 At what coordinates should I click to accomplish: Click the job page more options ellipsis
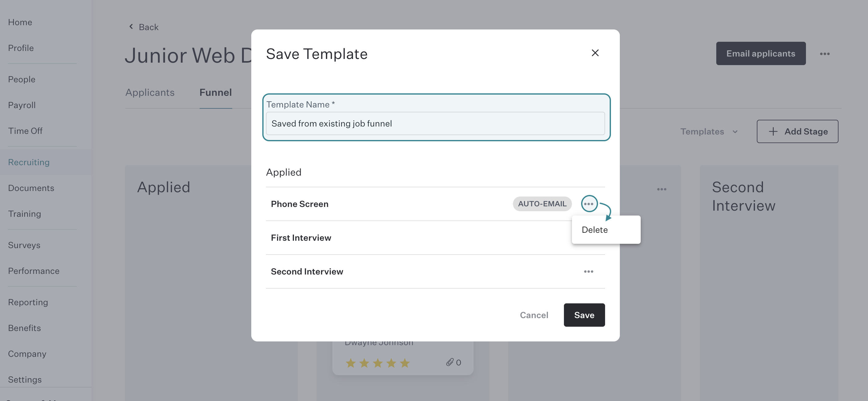[x=824, y=53]
